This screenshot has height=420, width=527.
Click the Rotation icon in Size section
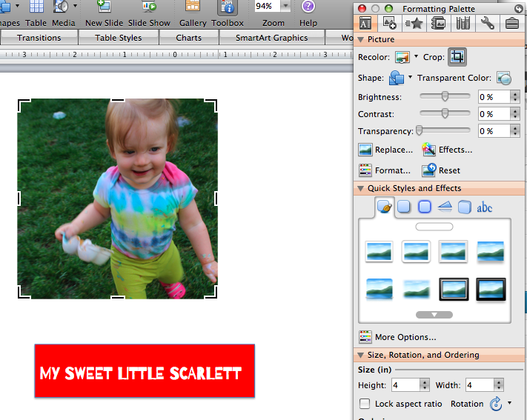pos(497,404)
